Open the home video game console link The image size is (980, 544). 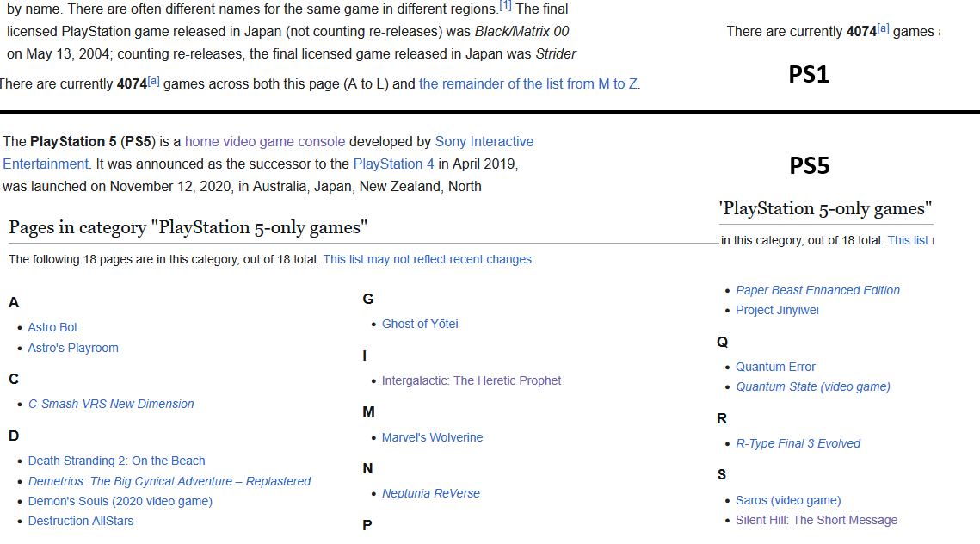(265, 141)
